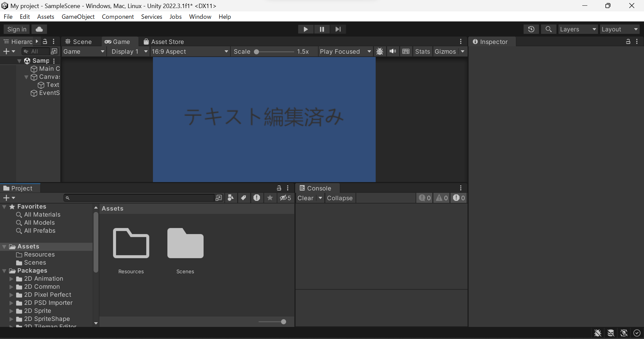Select All Materials in Favorites
This screenshot has width=644, height=339.
coord(42,215)
